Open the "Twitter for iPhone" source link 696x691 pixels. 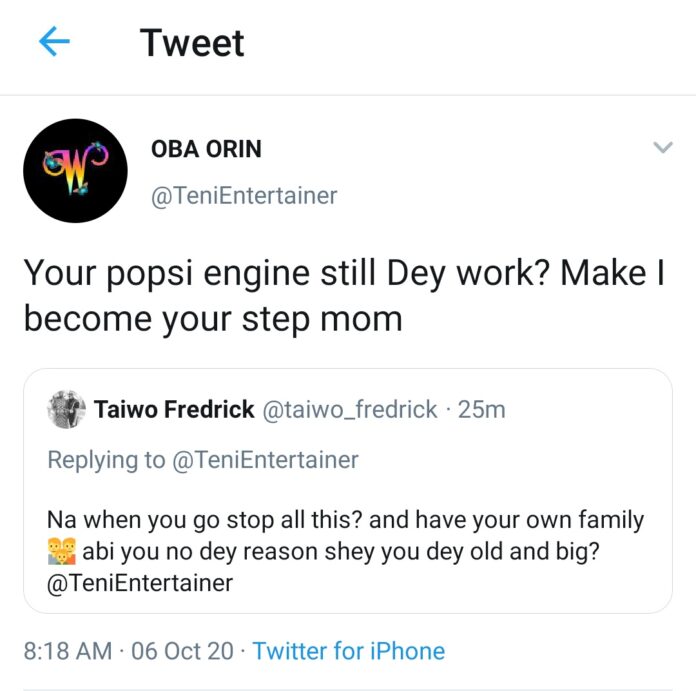[349, 651]
